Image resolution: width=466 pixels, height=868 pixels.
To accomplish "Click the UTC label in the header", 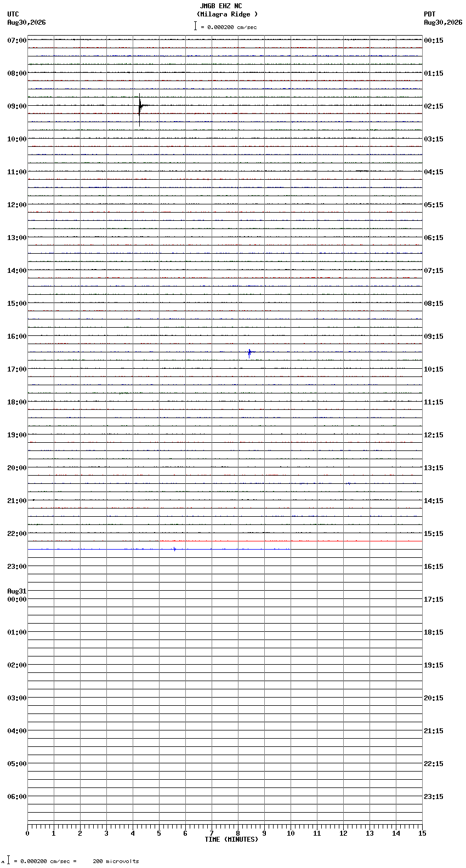I will (x=13, y=14).
